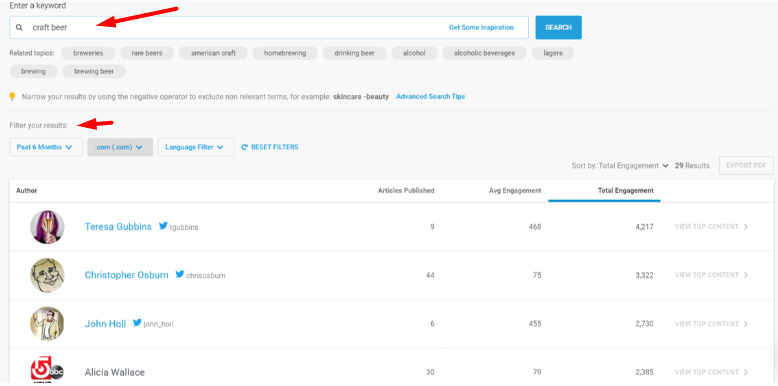Open the .com domain filter dropdown

point(120,147)
